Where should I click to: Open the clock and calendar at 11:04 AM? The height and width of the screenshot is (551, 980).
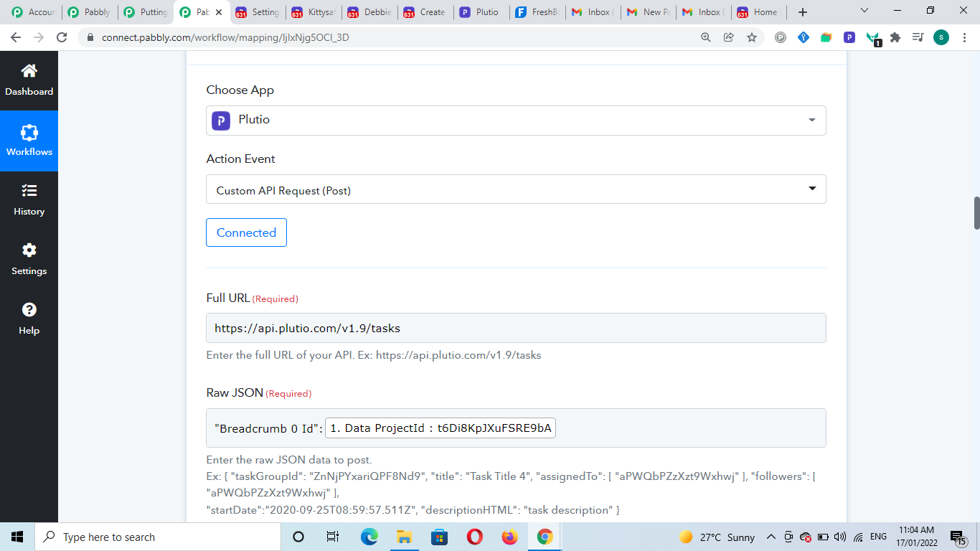click(916, 537)
